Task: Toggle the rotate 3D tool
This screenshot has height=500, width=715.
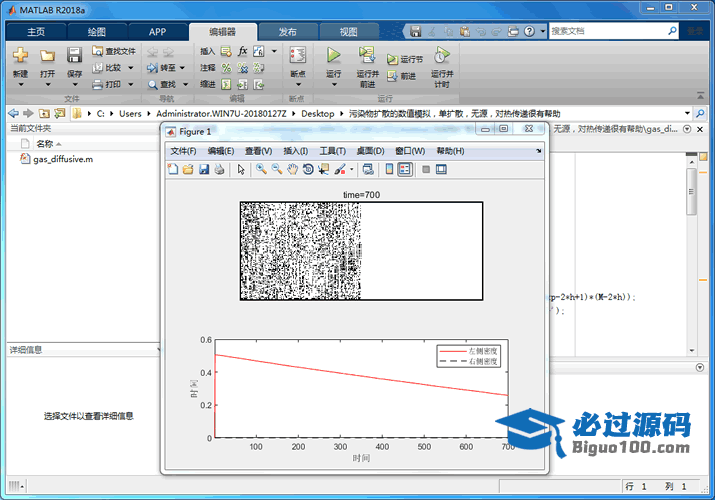Action: (x=308, y=170)
